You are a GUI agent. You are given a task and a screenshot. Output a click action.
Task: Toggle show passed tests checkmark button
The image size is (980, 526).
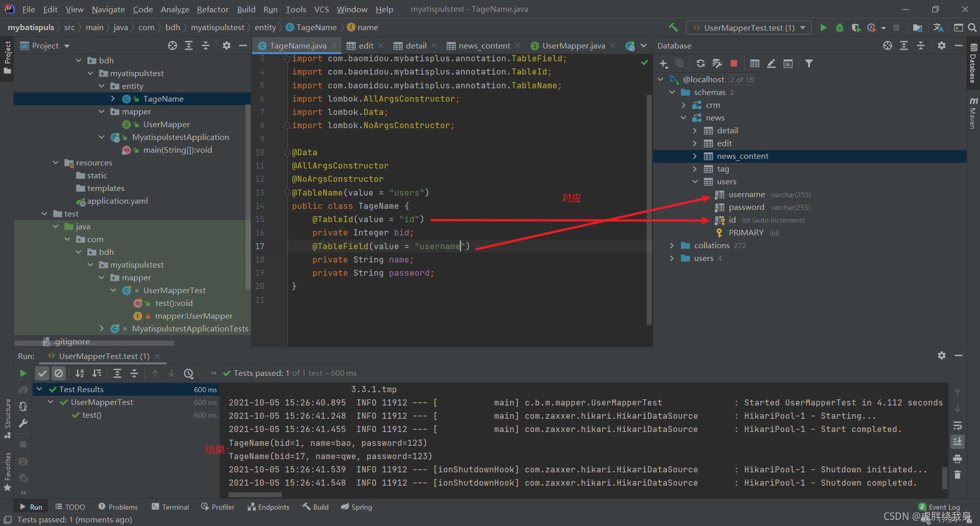(42, 373)
